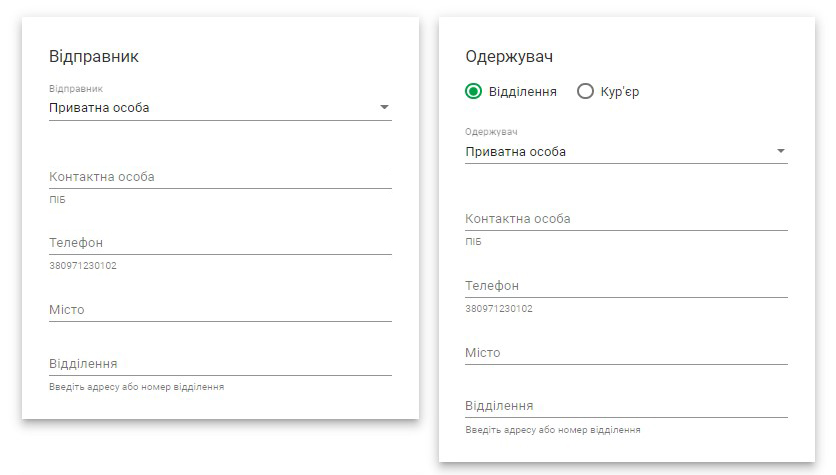This screenshot has height=475, width=836.
Task: Focus sender's Контактна особа field
Action: pyautogui.click(x=220, y=177)
